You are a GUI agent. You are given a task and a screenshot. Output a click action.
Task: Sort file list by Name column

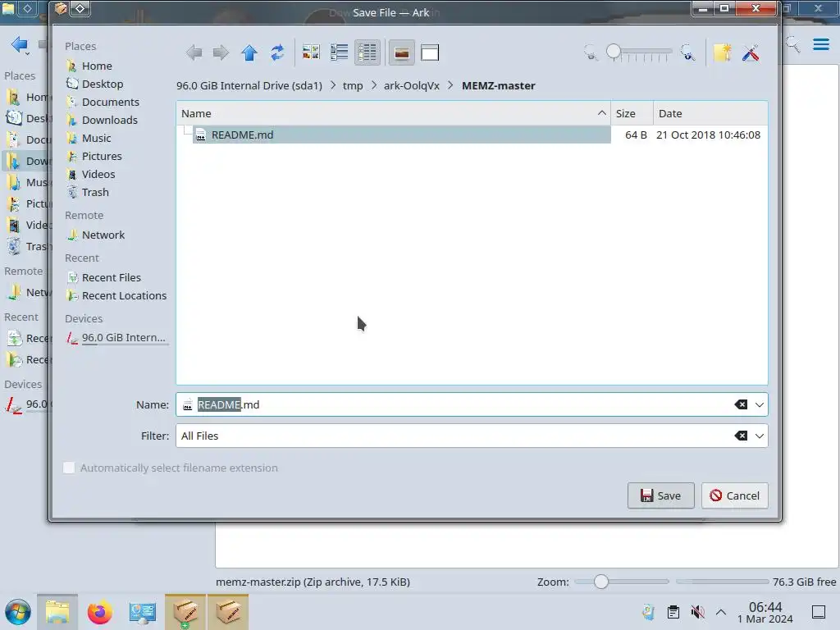coord(393,113)
